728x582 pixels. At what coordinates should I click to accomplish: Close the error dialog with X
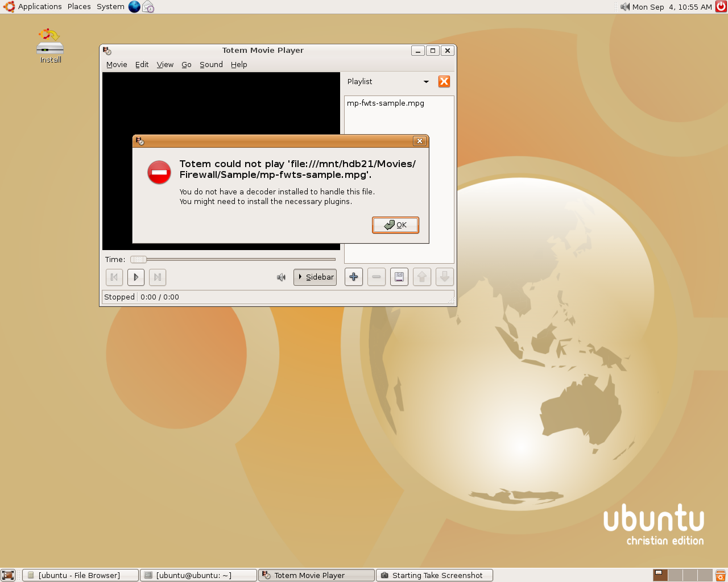pyautogui.click(x=420, y=141)
